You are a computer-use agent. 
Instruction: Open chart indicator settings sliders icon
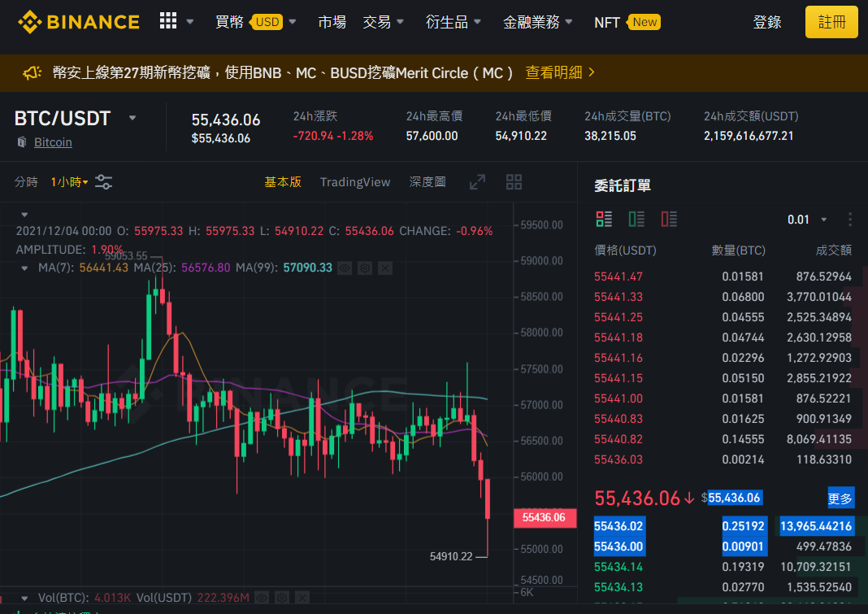point(103,182)
